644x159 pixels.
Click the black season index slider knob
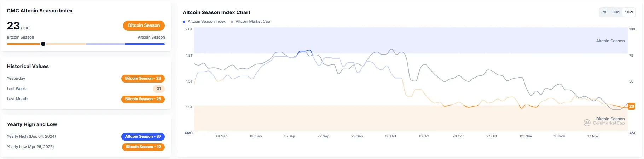tap(43, 44)
